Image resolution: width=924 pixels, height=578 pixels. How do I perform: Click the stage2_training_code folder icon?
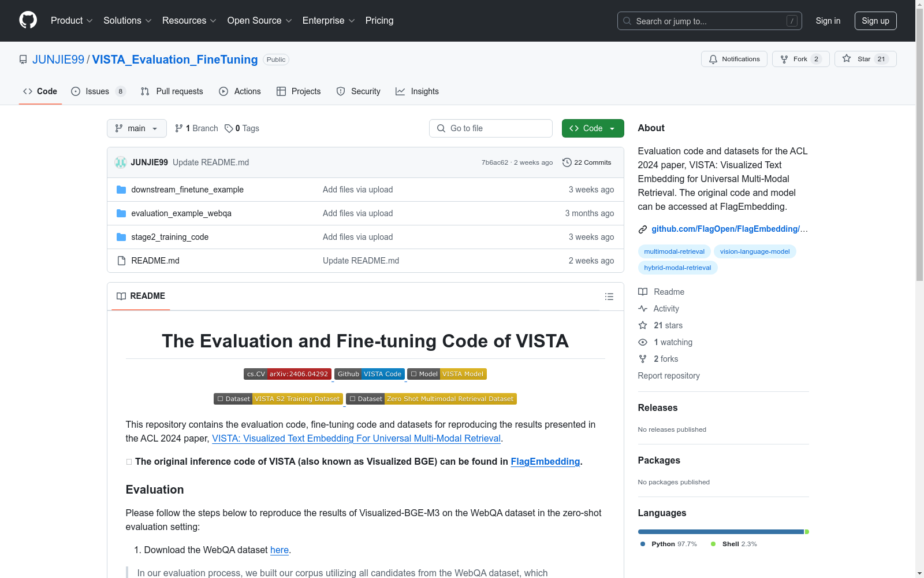121,237
